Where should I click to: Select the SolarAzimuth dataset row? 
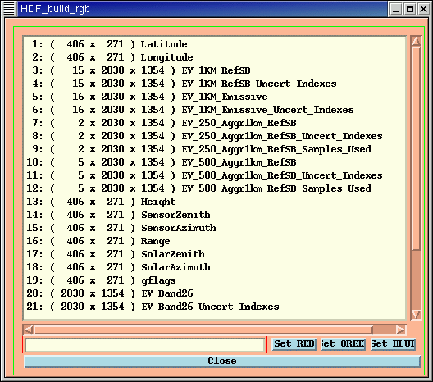click(214, 267)
